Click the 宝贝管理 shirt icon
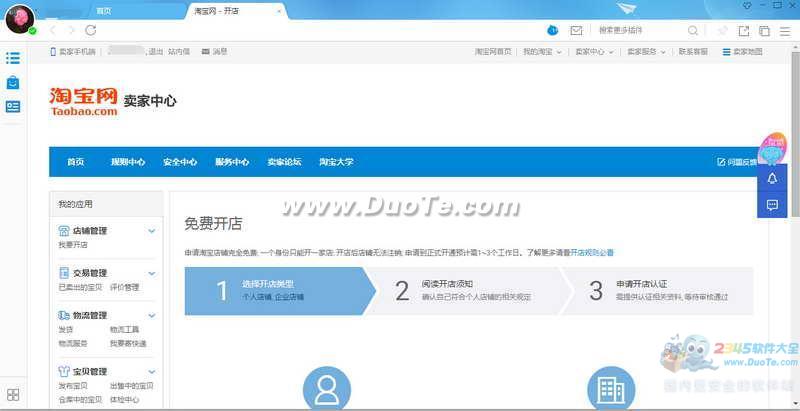The image size is (800, 411). (64, 371)
